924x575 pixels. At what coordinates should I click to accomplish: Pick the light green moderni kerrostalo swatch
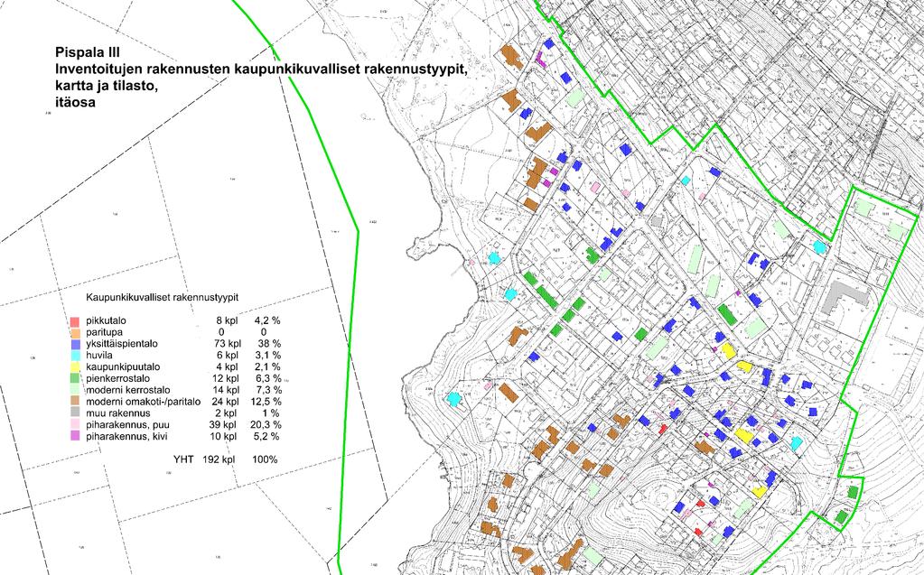pos(74,391)
